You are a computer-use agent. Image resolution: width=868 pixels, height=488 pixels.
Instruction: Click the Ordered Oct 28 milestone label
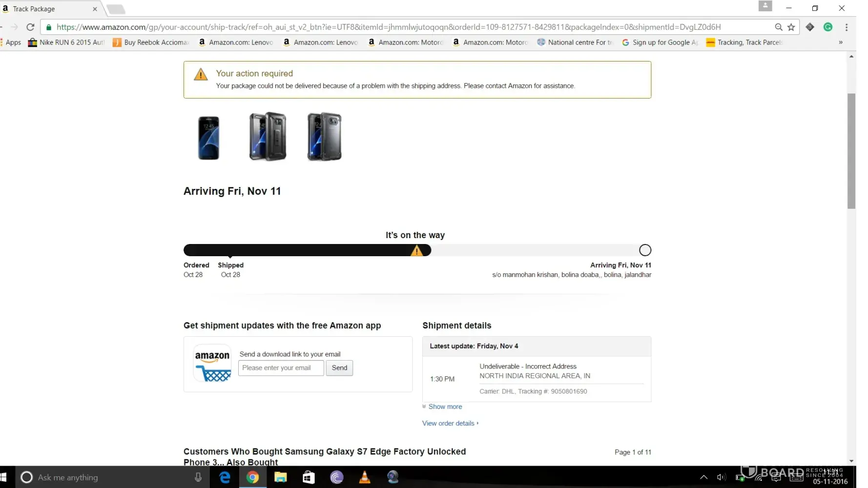(196, 270)
